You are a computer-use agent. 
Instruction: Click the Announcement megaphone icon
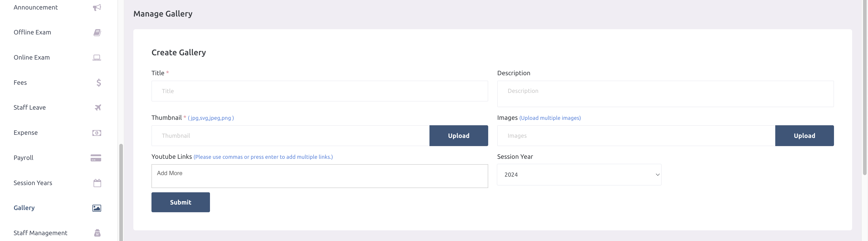[97, 7]
